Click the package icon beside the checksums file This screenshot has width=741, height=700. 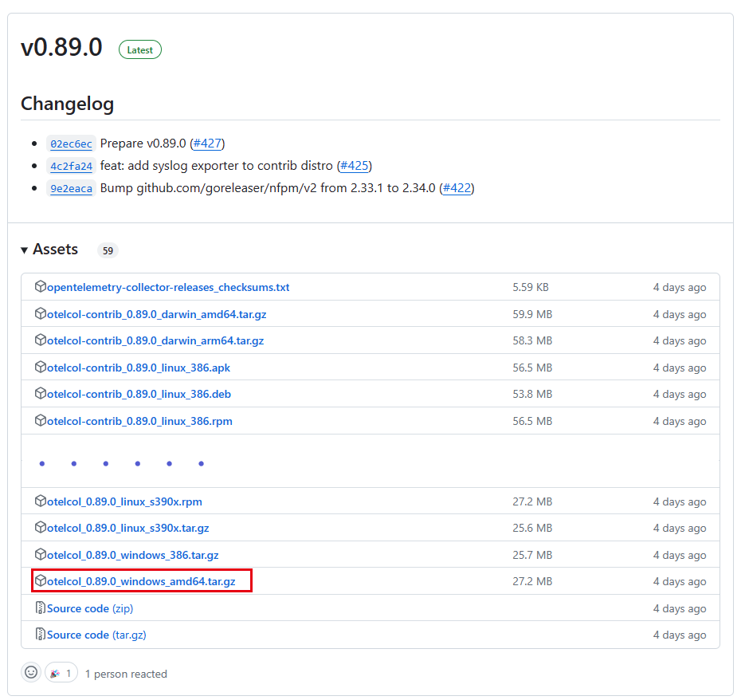(41, 287)
